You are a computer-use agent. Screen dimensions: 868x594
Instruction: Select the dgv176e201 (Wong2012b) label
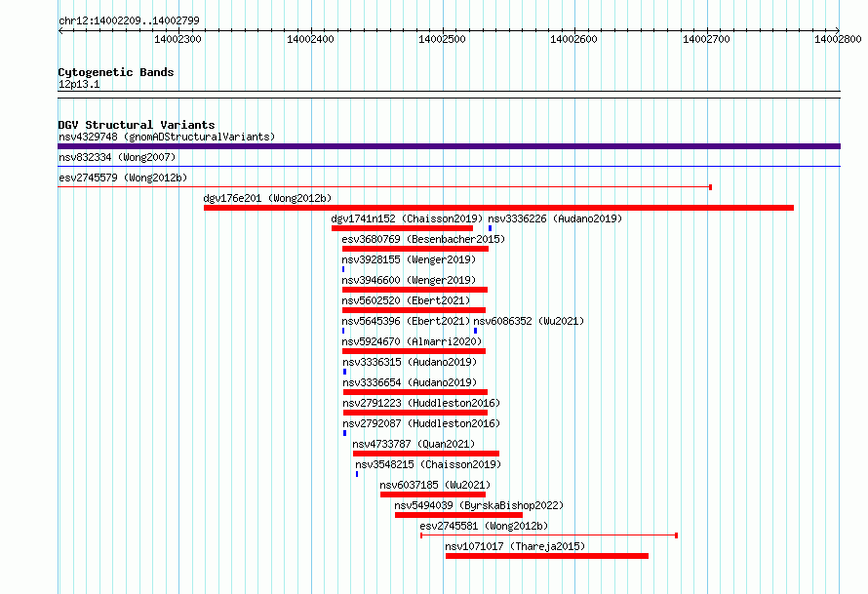(267, 198)
